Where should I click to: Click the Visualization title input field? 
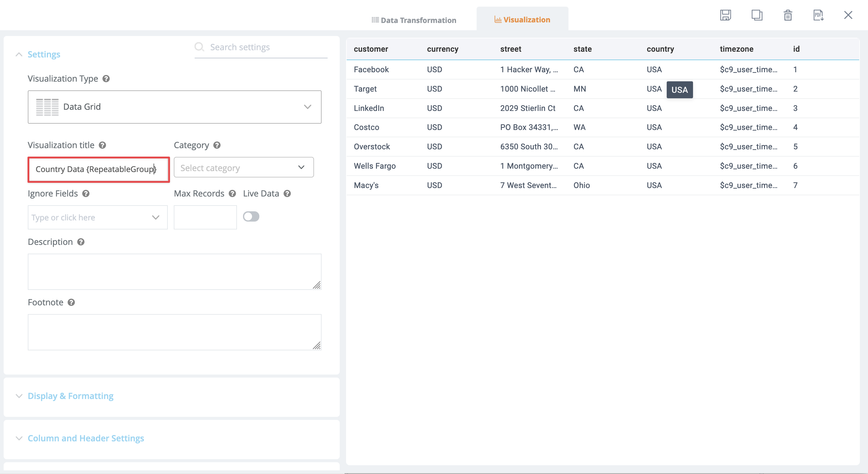[98, 170]
